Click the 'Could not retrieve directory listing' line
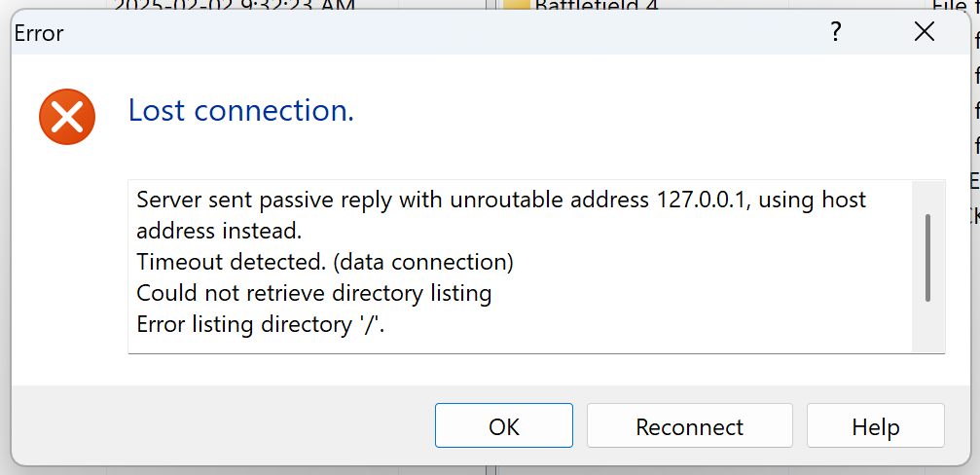The height and width of the screenshot is (475, 980). tap(313, 293)
